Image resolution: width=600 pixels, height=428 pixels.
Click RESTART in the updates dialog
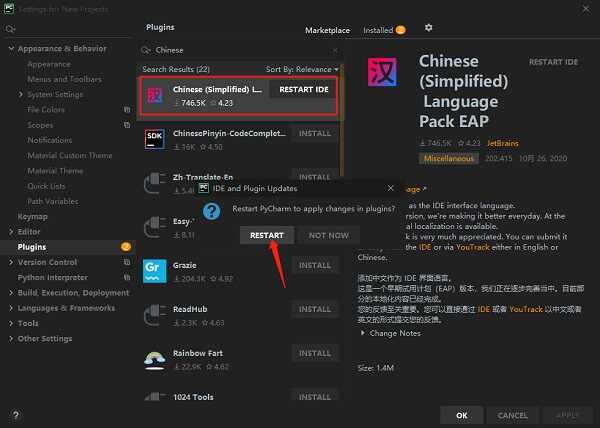pos(267,235)
